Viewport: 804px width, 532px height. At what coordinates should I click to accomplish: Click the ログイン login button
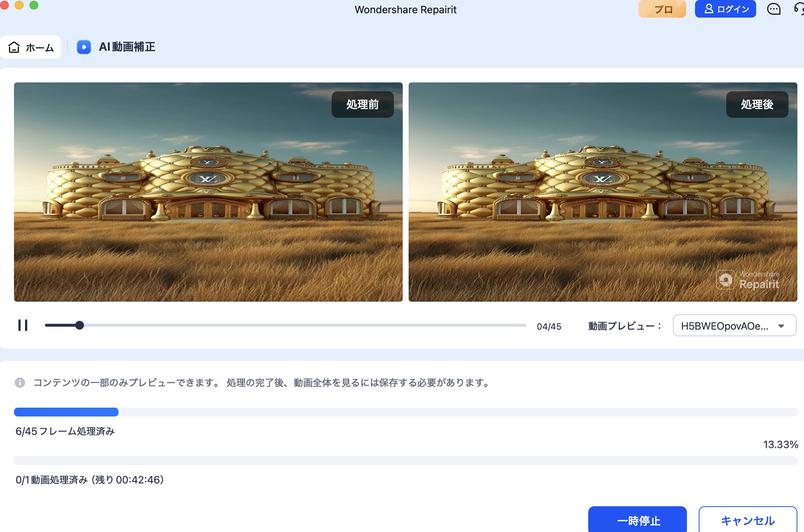click(725, 9)
